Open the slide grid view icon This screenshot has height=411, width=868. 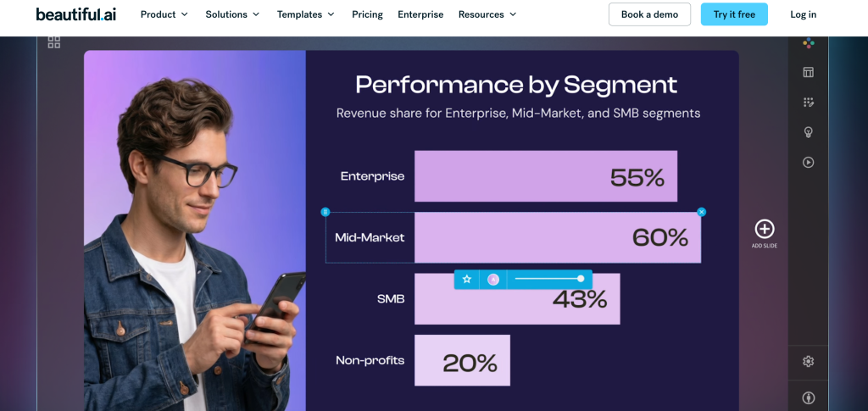point(53,42)
